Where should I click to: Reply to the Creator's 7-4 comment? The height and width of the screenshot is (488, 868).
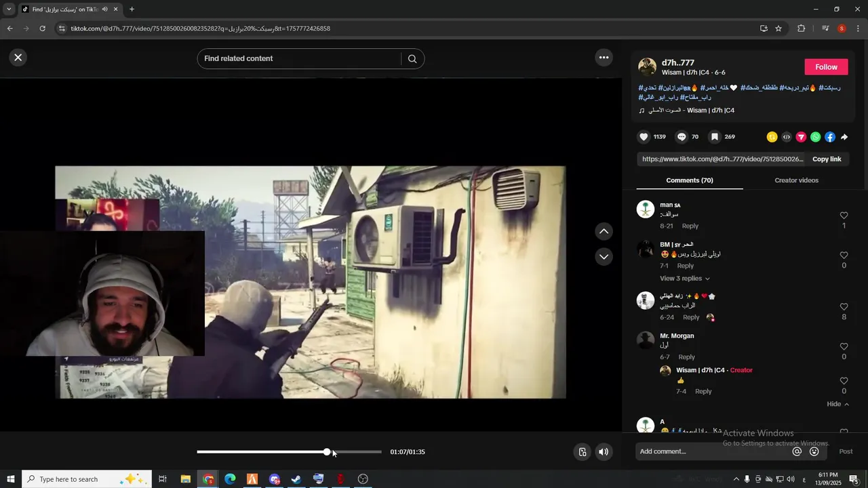(x=703, y=392)
